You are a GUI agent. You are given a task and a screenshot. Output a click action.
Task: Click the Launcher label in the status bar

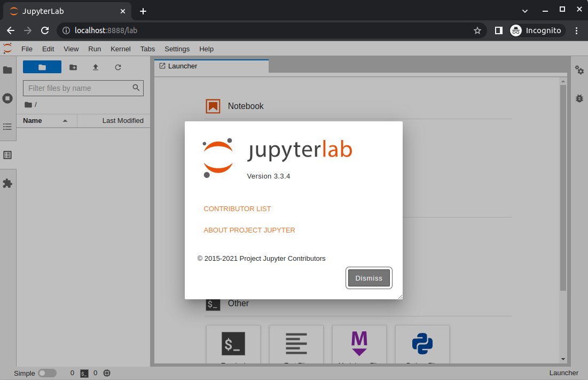[x=563, y=373]
